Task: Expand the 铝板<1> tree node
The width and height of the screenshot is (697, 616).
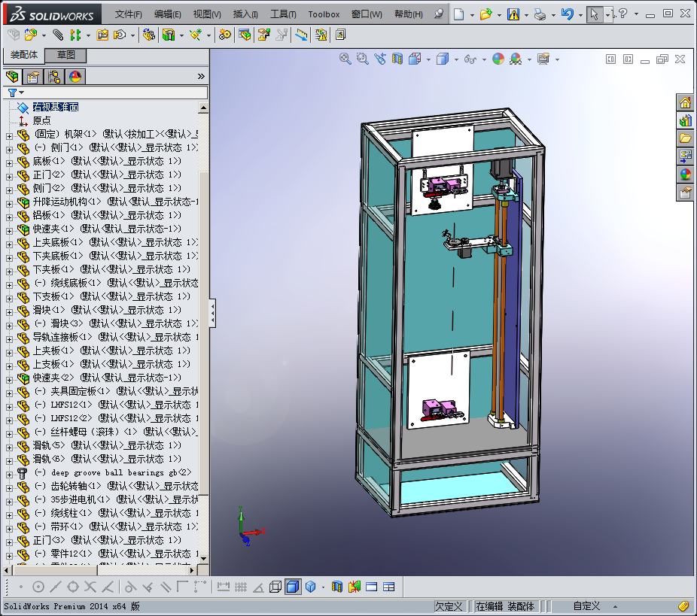Action: point(9,217)
